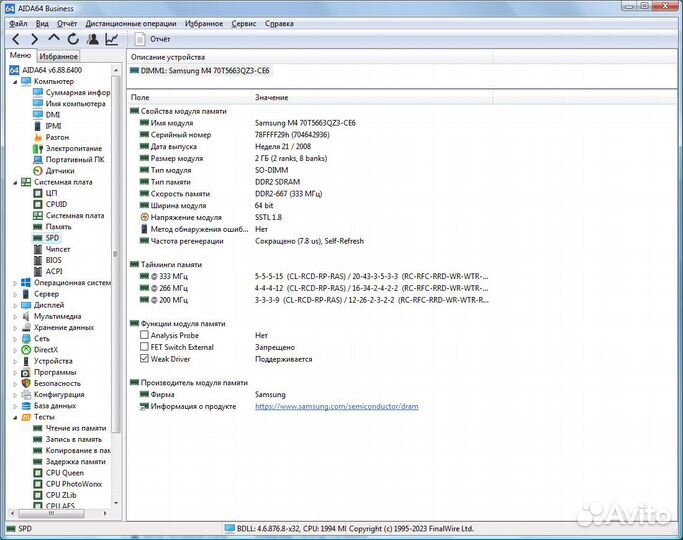
Task: Click the Электропитание power icon
Action: point(38,148)
